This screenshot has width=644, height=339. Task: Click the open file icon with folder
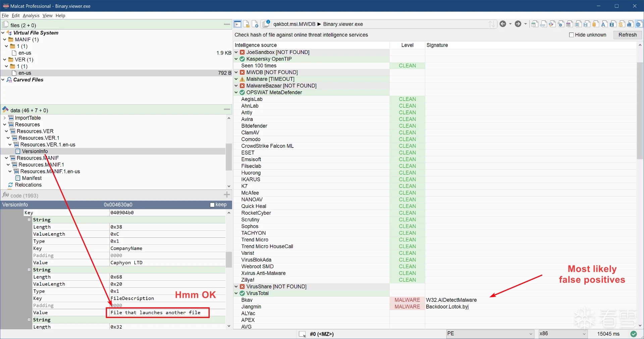(x=246, y=24)
